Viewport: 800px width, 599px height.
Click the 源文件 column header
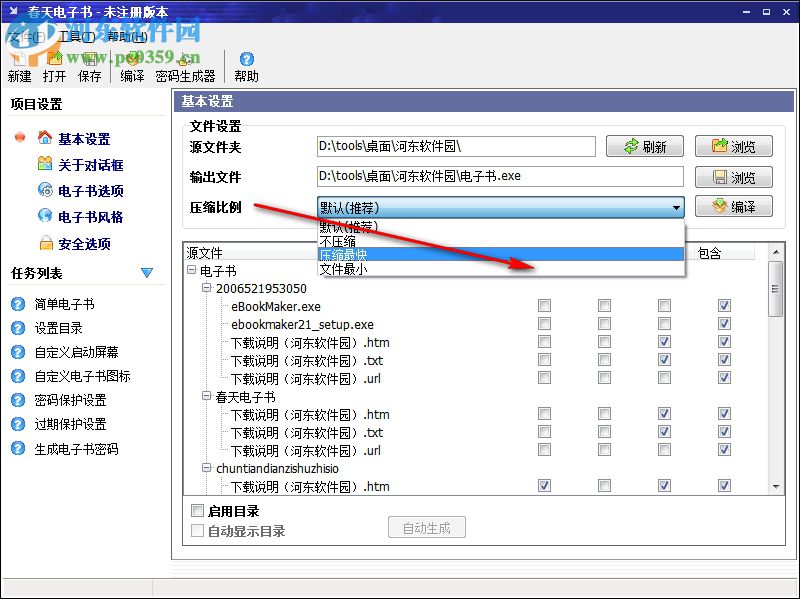tap(250, 253)
